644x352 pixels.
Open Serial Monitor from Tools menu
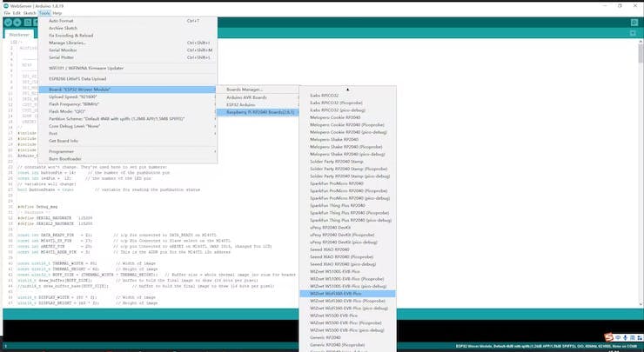coord(127,50)
